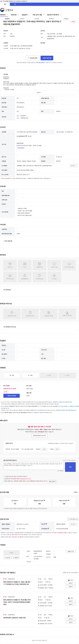The width and height of the screenshot is (79, 644).
Task: Select the 전형방법 section tab
Action: coord(66,19)
